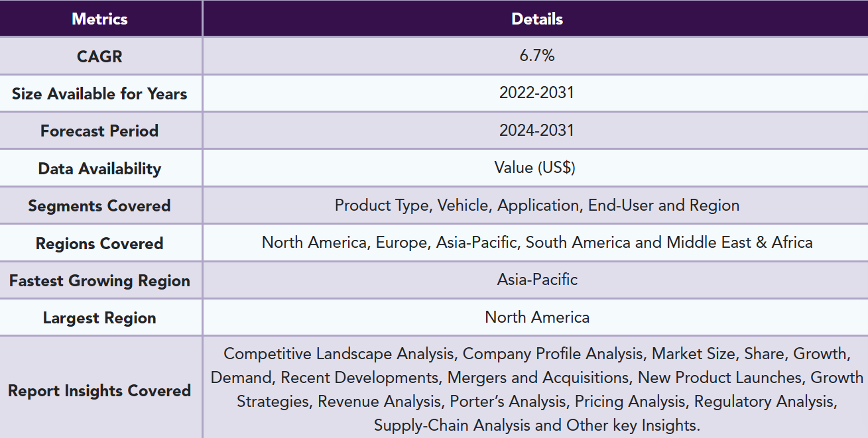Click the '2022-2031' value cell

[x=537, y=93]
